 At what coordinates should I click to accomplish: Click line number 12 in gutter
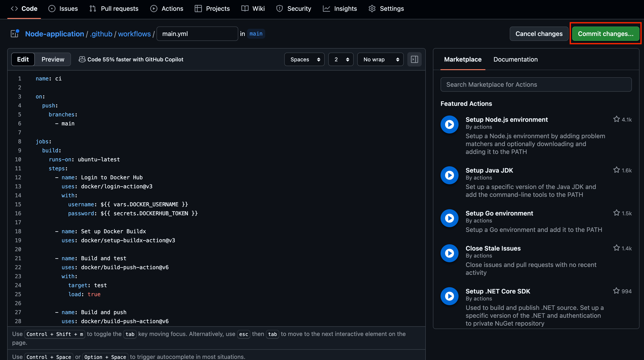pyautogui.click(x=18, y=177)
